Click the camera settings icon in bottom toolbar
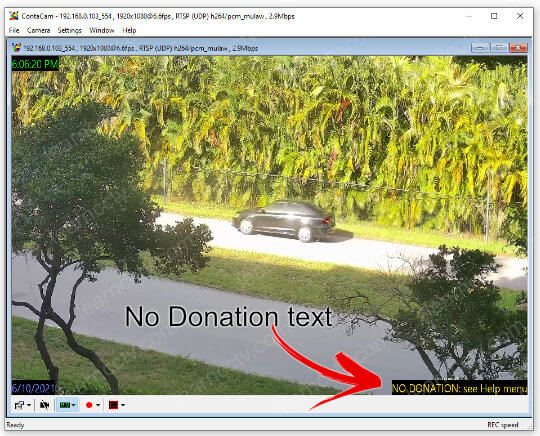 (x=19, y=405)
